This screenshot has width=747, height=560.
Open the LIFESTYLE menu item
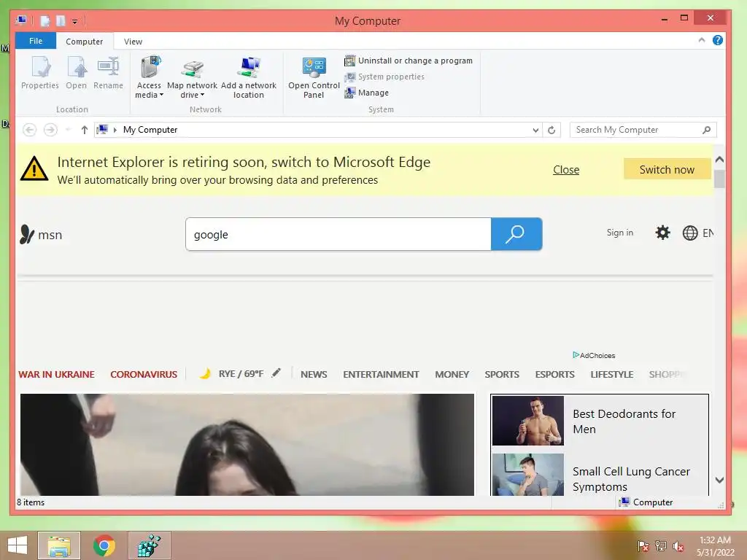pyautogui.click(x=612, y=374)
